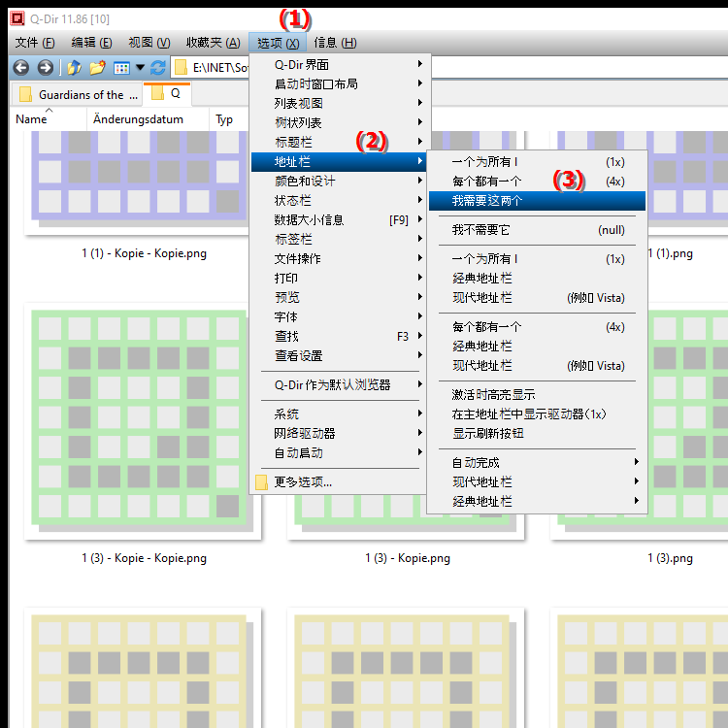
Task: Expand the 颜色和设计 submenu
Action: (x=339, y=182)
